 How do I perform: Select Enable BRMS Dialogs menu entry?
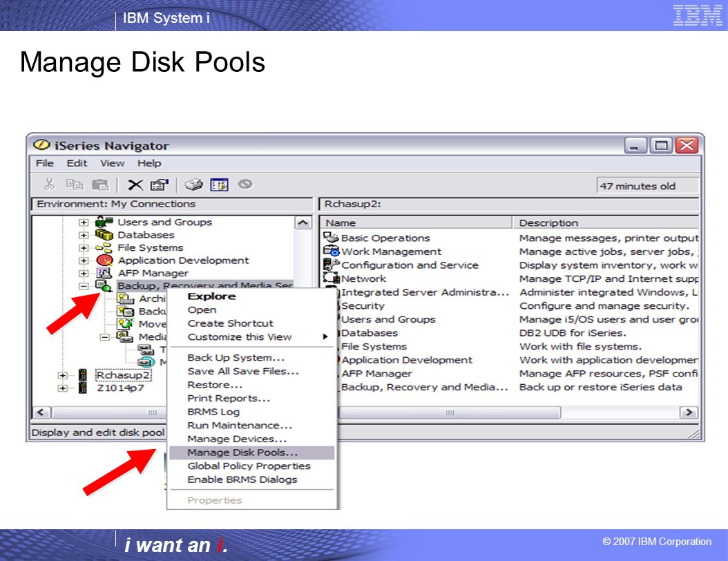[x=251, y=479]
